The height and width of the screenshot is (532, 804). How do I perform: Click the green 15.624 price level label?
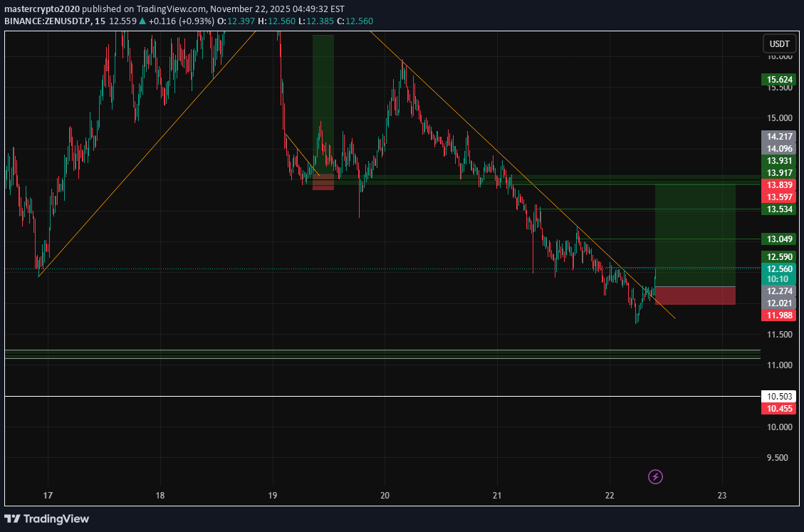coord(778,80)
